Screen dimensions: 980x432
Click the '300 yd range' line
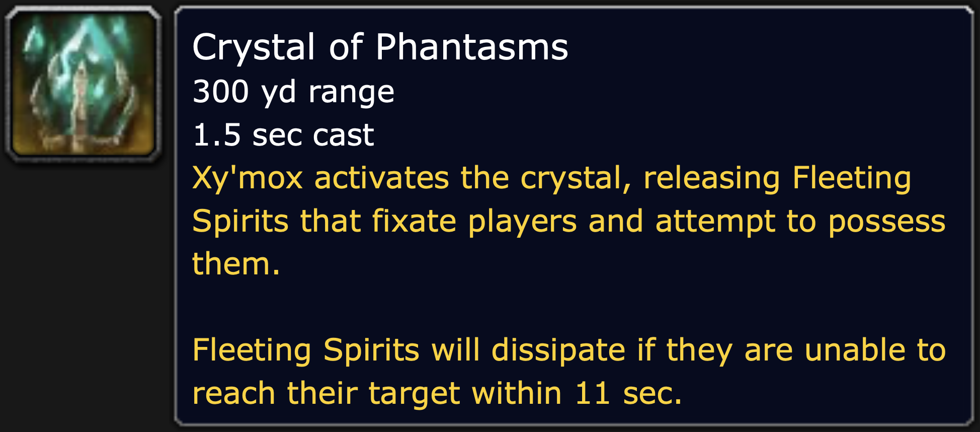293,92
